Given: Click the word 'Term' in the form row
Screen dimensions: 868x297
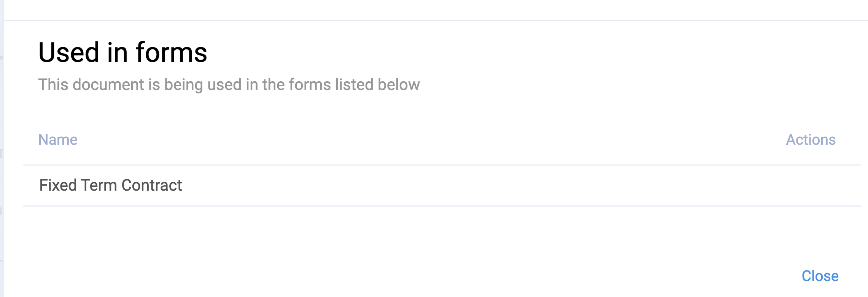Looking at the screenshot, I should [x=99, y=185].
